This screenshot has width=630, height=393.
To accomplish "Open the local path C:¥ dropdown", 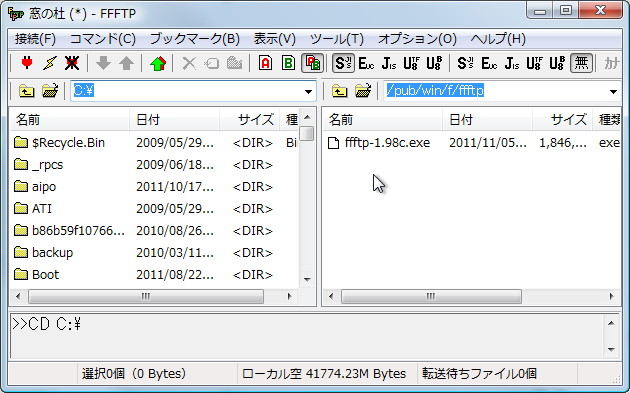I will coord(308,92).
